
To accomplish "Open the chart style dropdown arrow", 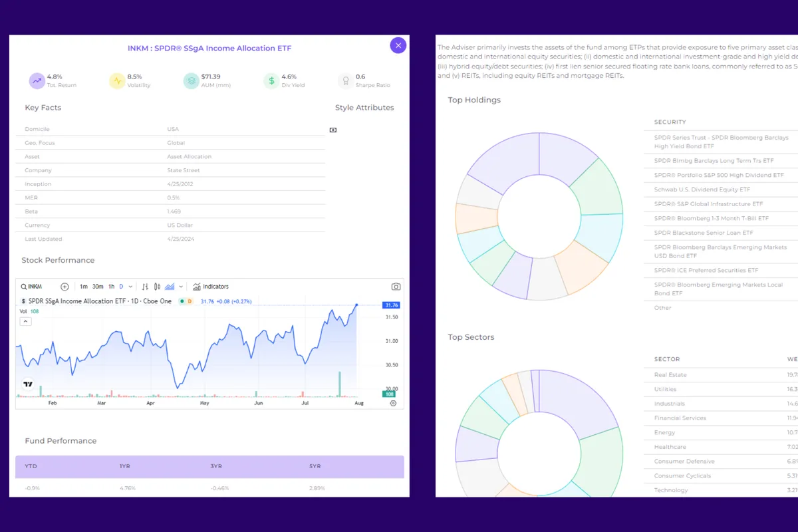I will (x=181, y=287).
